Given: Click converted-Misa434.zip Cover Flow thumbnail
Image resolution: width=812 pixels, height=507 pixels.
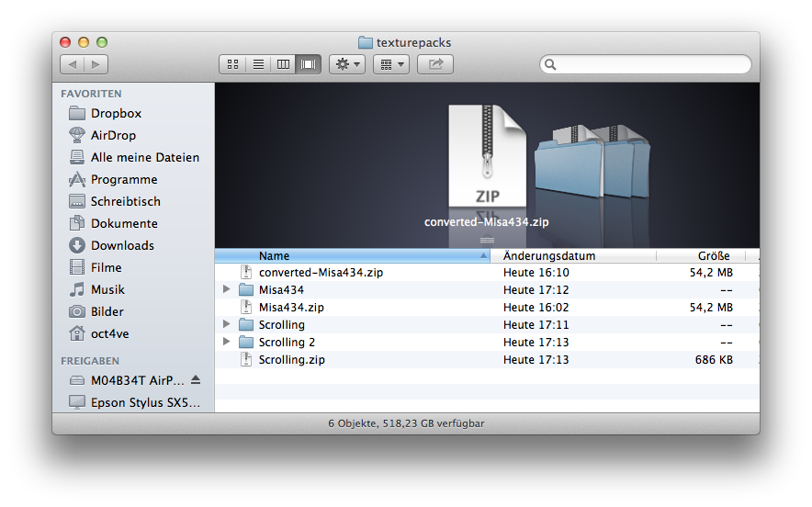Looking at the screenshot, I should [487, 156].
